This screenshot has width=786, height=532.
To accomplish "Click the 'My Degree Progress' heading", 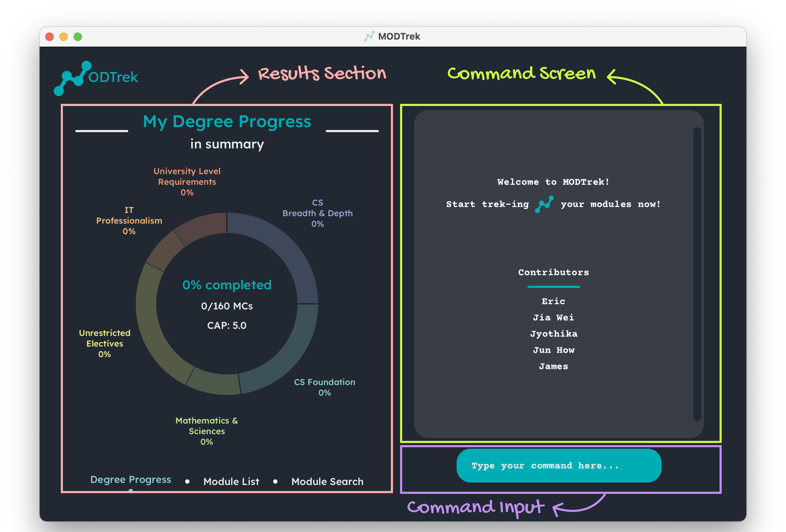I will (x=227, y=122).
